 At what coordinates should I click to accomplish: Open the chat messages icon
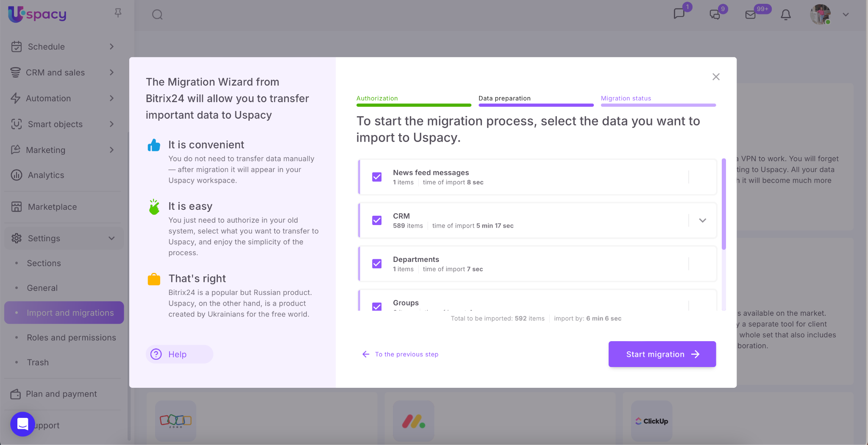click(679, 14)
